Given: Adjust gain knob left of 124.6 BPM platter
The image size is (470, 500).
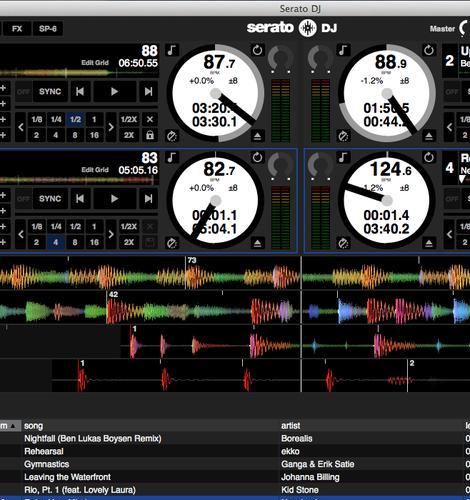Looking at the screenshot, I should pyautogui.click(x=320, y=165).
